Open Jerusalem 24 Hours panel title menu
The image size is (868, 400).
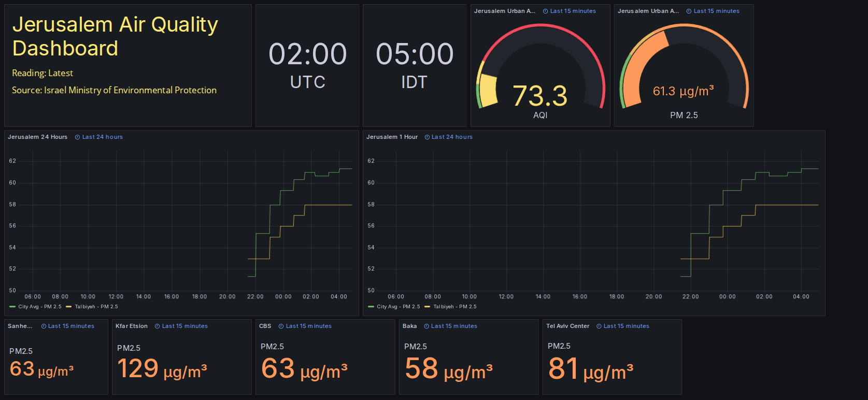(x=37, y=137)
